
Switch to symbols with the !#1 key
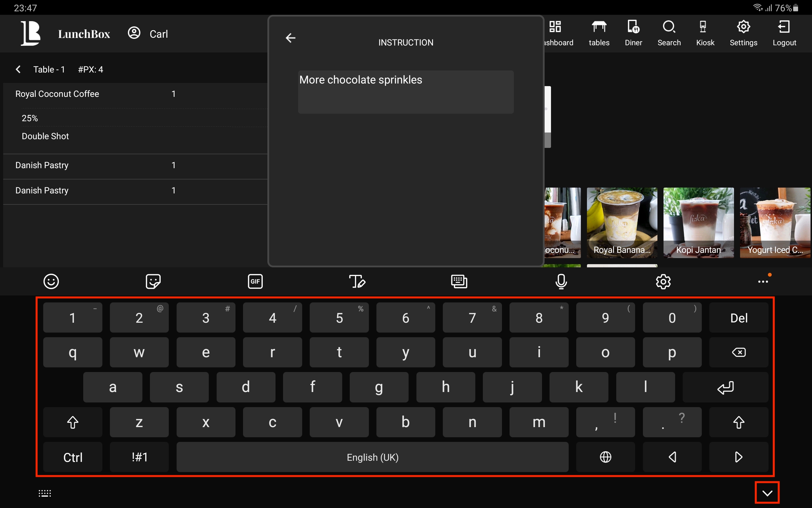[x=139, y=457]
